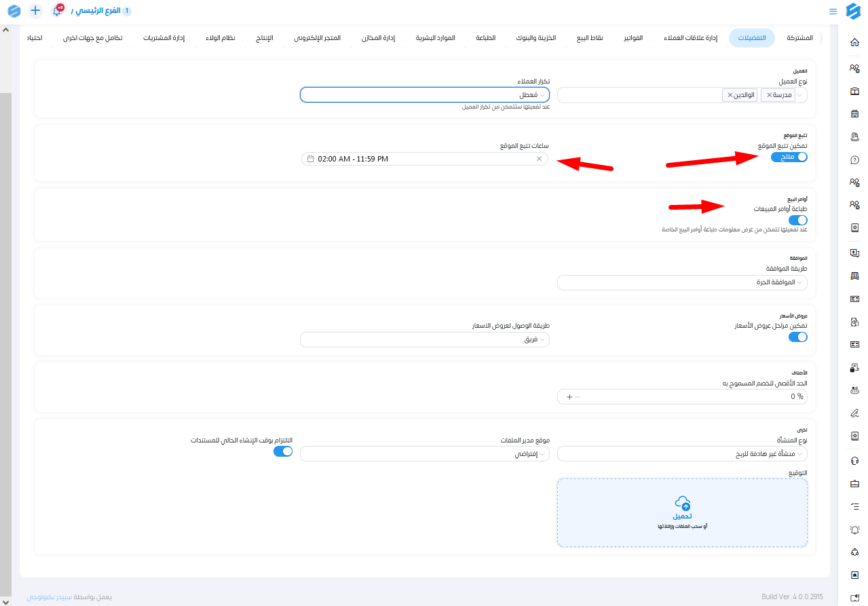Viewport: 868px width, 606px height.
Task: Click the plus quick-add icon in header
Action: (x=35, y=11)
